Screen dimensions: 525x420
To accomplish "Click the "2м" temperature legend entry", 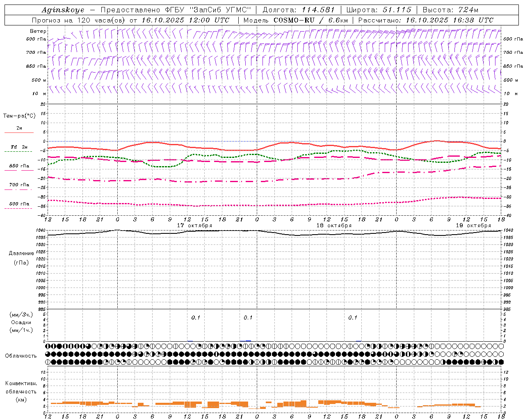I will pos(19,128).
